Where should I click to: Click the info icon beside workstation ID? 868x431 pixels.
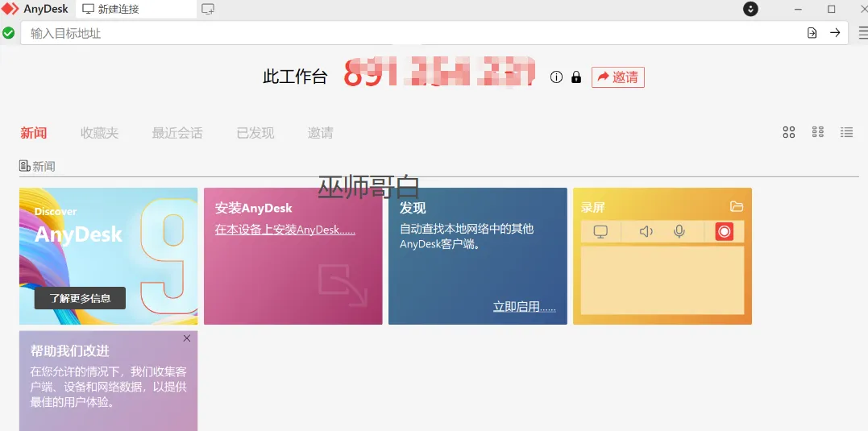(x=556, y=77)
